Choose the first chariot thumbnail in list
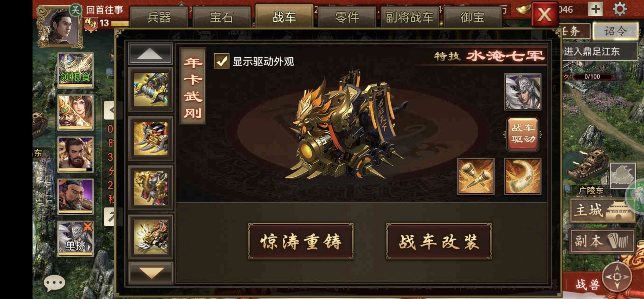 click(x=151, y=90)
